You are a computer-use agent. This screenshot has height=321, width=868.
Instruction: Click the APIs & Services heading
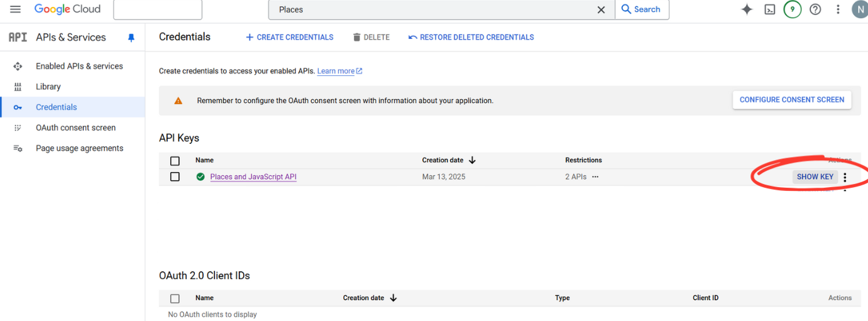click(71, 37)
